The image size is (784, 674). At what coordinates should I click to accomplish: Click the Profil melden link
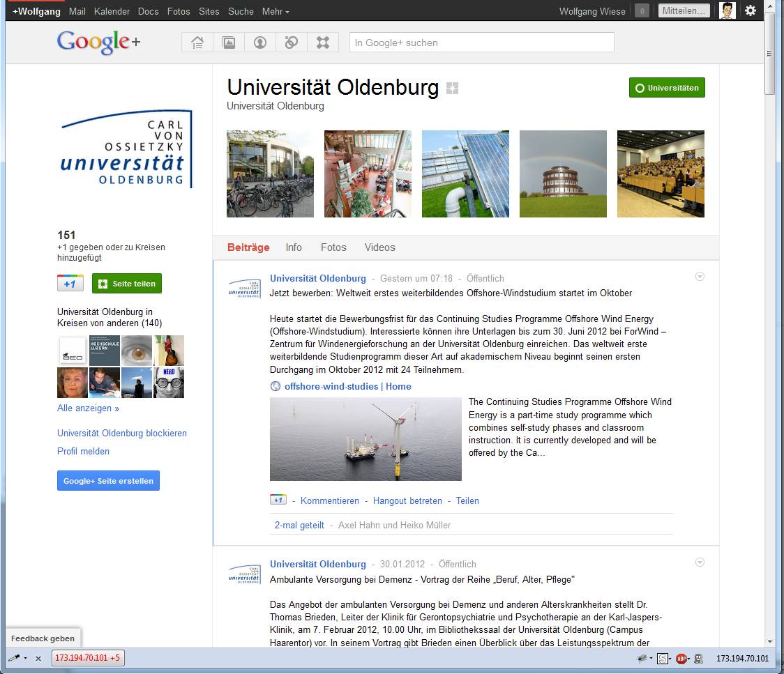pyautogui.click(x=84, y=451)
